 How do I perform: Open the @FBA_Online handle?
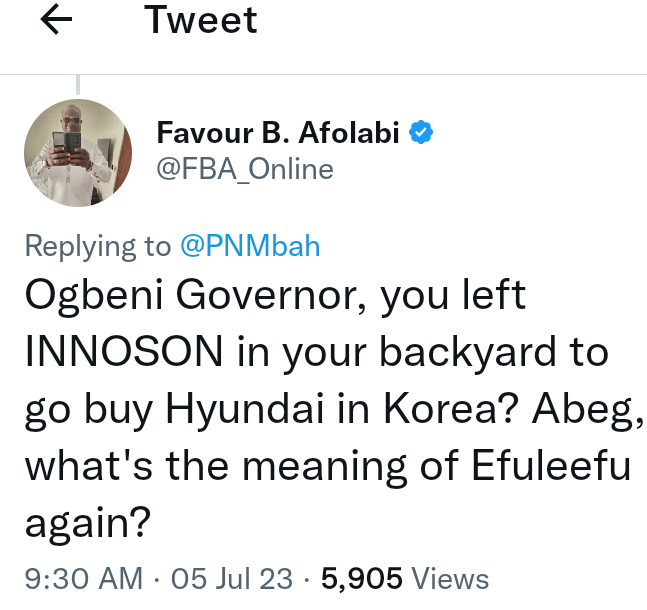point(245,169)
